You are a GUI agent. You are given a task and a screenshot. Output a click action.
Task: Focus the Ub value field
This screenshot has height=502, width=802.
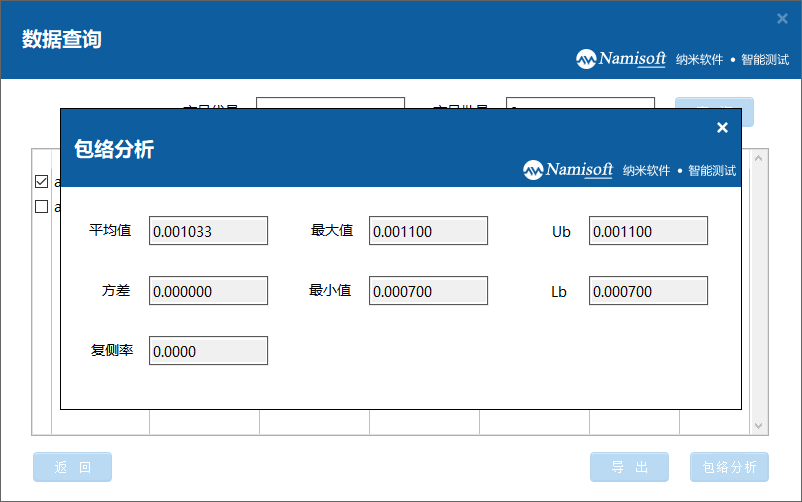[648, 231]
